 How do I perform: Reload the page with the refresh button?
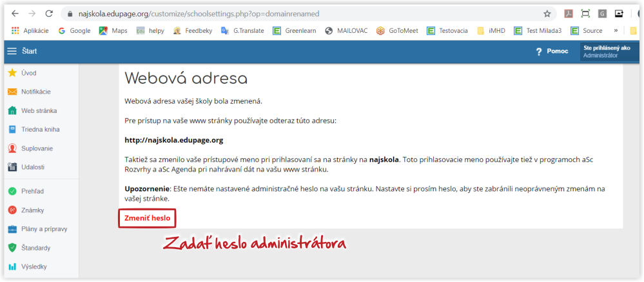coord(49,14)
